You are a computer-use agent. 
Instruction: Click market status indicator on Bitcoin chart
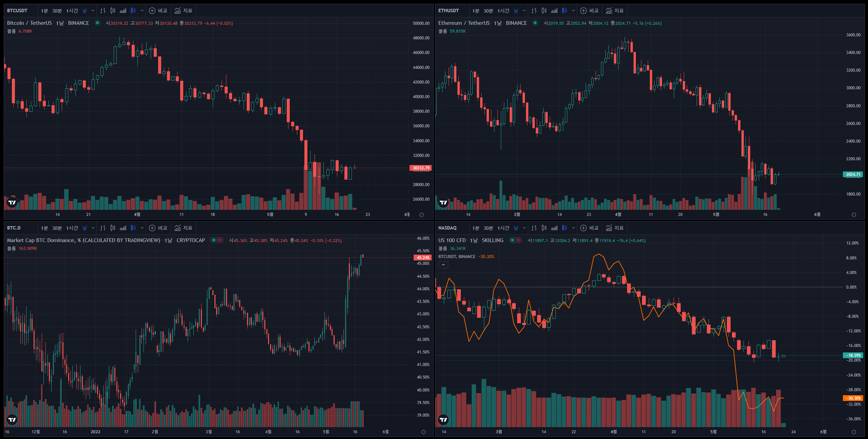97,23
